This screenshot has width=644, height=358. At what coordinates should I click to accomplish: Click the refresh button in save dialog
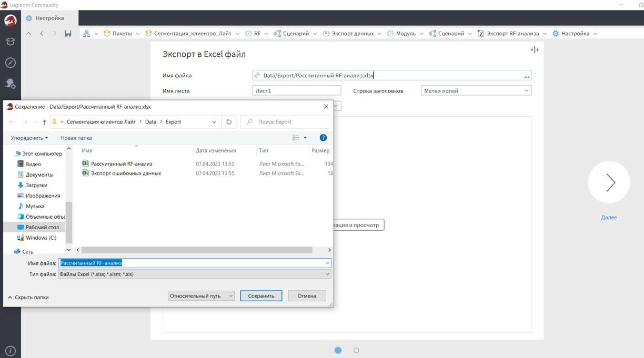pos(229,121)
